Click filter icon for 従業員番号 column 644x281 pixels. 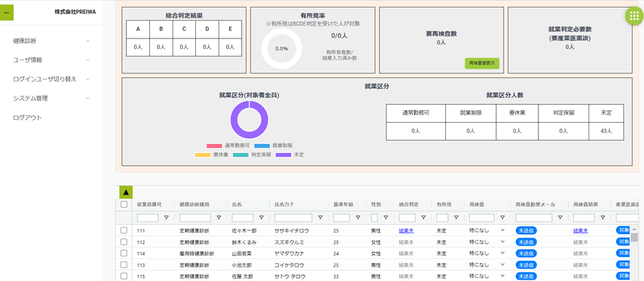(166, 218)
